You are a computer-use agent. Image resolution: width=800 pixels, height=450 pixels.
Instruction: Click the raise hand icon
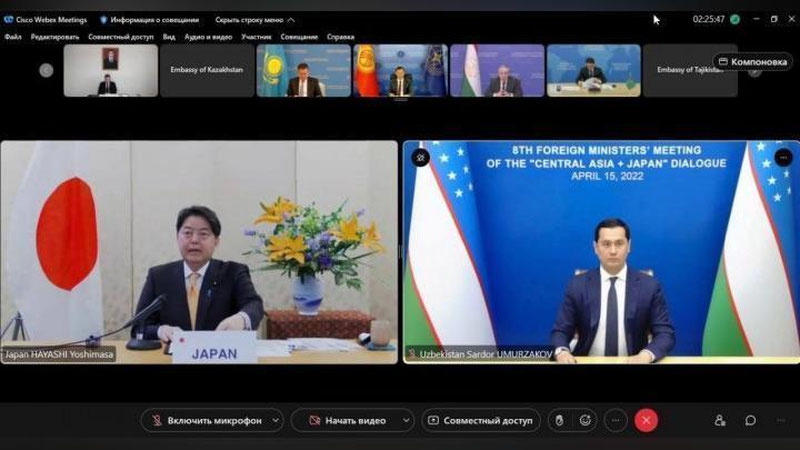pos(560,421)
